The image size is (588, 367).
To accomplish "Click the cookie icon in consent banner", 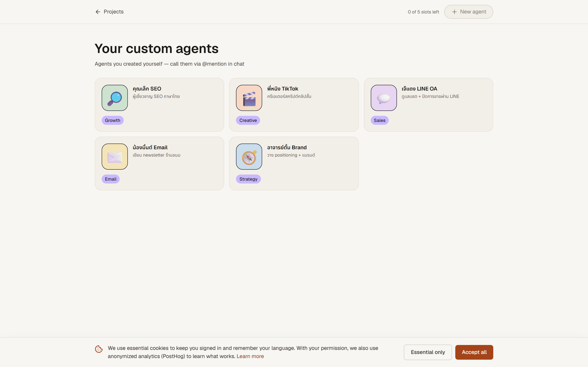I will tap(99, 349).
